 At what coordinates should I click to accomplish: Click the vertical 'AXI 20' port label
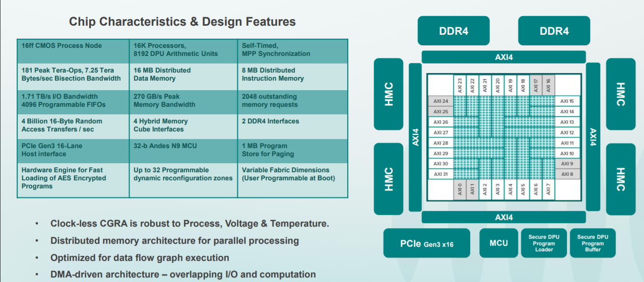pyautogui.click(x=497, y=85)
